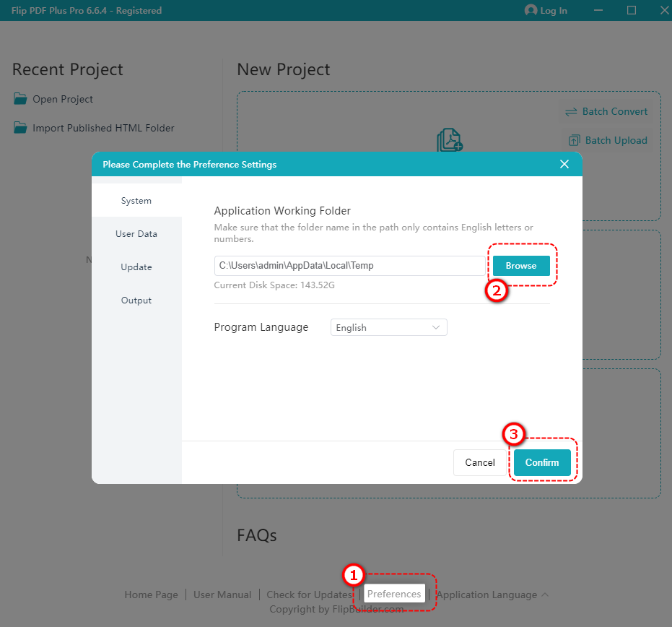This screenshot has width=672, height=627.
Task: Cancel the preference settings
Action: click(480, 462)
